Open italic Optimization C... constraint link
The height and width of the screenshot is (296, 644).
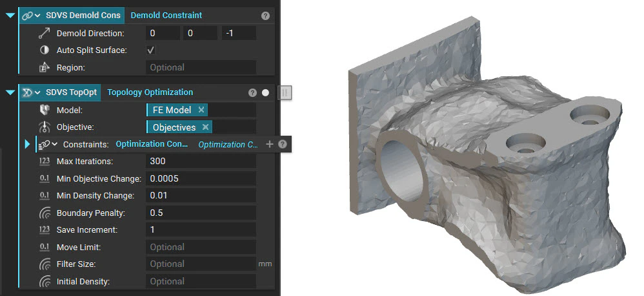[x=228, y=145]
